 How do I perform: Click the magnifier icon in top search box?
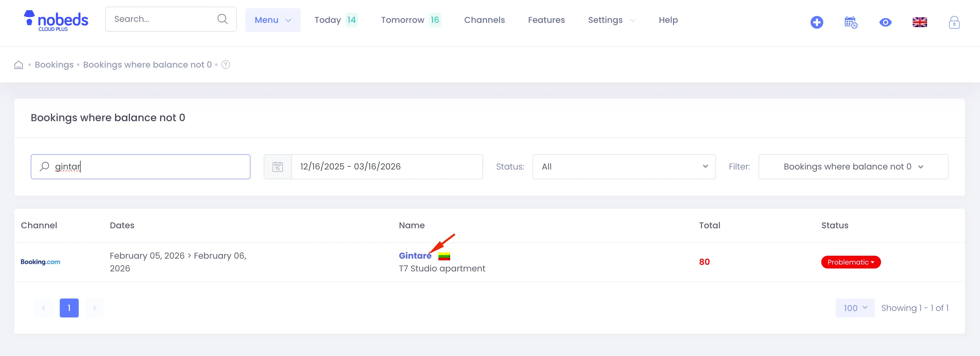pyautogui.click(x=222, y=19)
